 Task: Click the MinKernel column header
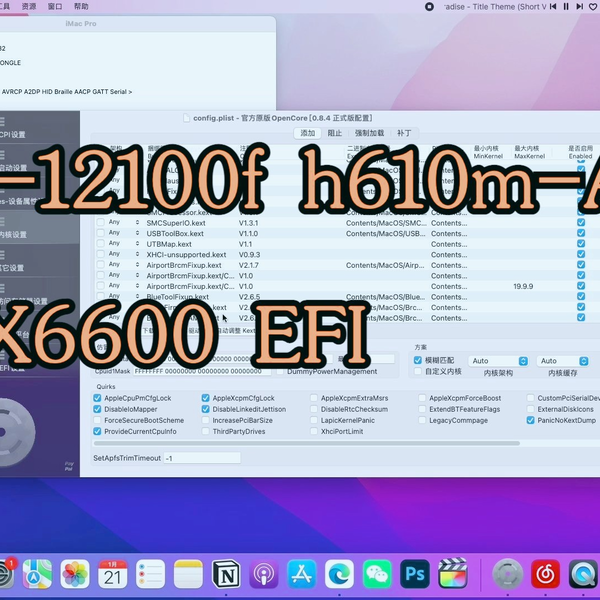point(488,152)
